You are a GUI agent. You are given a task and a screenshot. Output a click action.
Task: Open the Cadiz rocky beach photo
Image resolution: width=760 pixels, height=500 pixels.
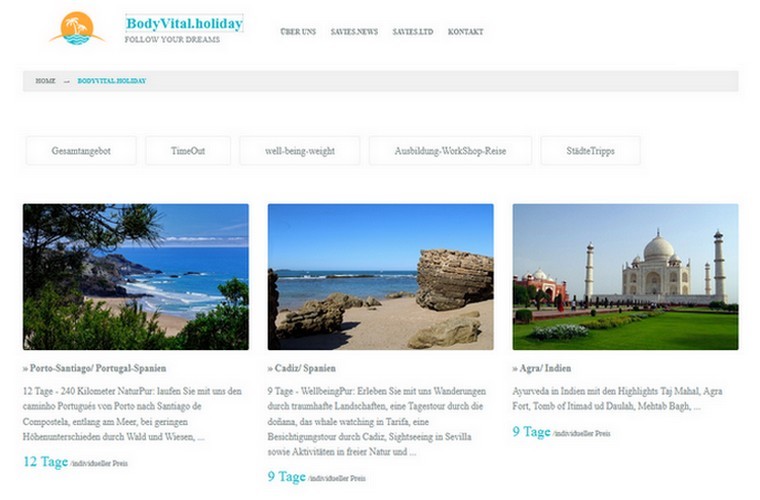[380, 277]
